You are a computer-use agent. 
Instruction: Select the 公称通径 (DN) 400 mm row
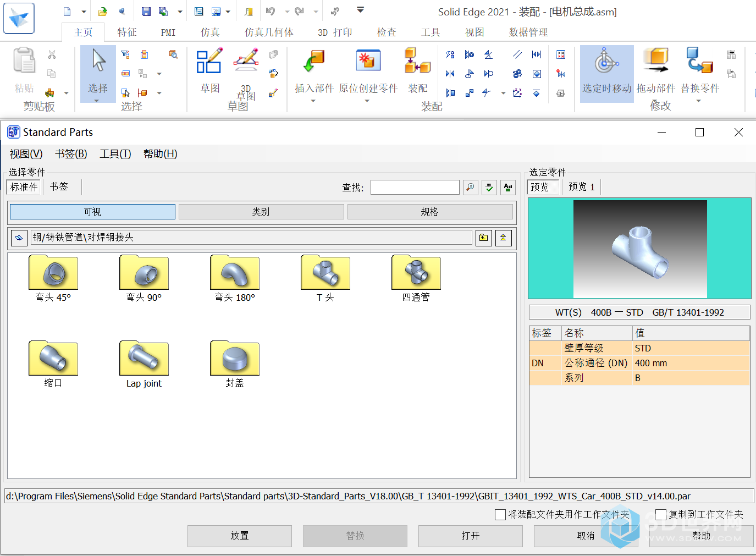pos(639,363)
